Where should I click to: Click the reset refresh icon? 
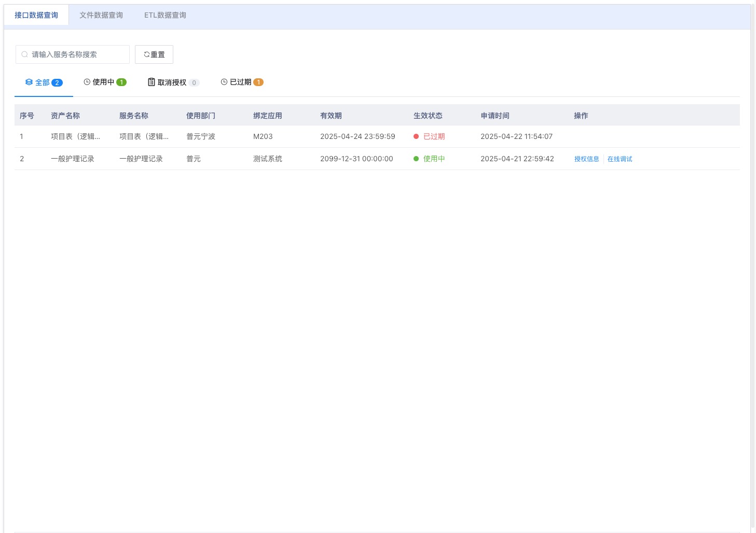tap(147, 54)
